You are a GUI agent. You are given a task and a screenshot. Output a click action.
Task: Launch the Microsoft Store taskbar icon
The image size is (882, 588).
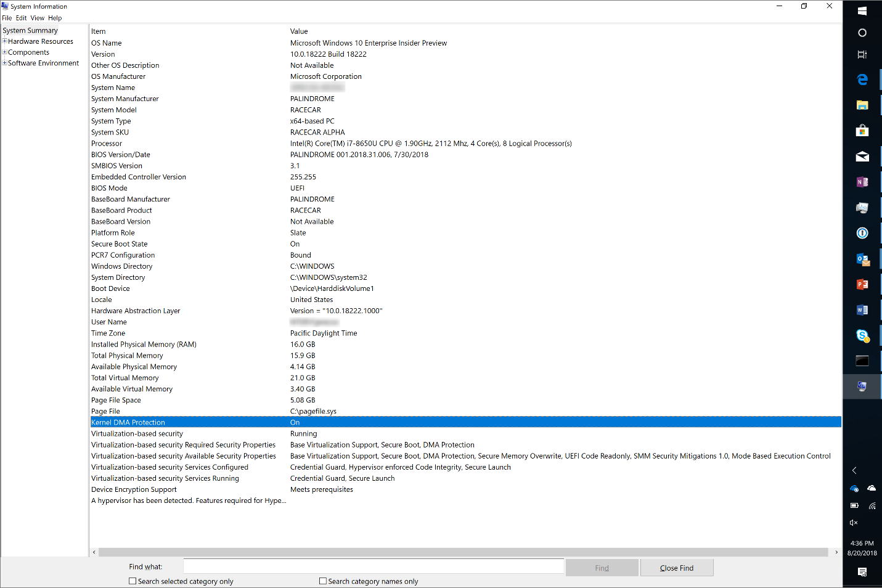pos(862,131)
